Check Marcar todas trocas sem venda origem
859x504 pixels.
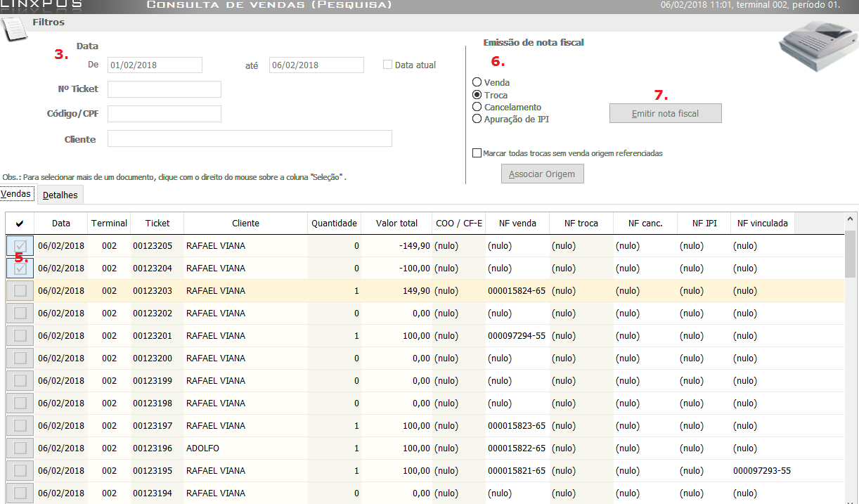tap(477, 153)
